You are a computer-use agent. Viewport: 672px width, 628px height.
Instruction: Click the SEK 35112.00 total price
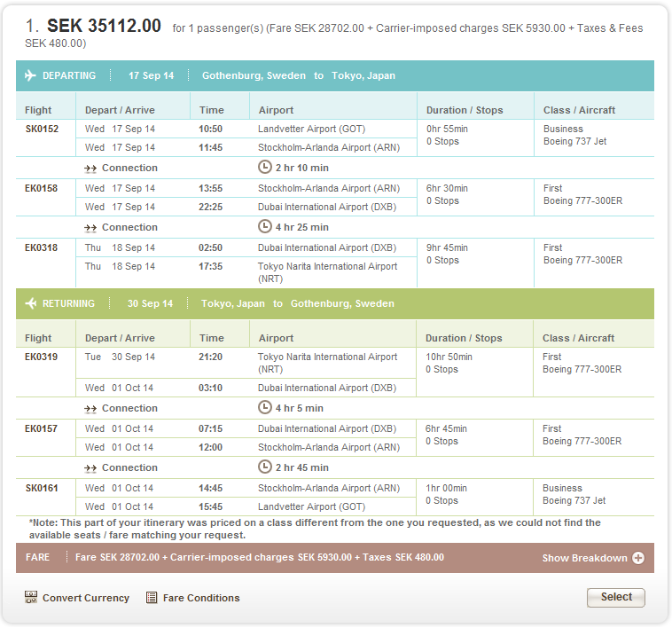click(x=104, y=27)
